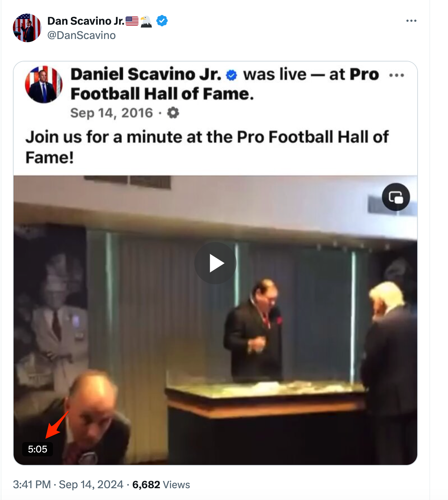This screenshot has width=448, height=500.
Task: Click the 3:41 PM · Sep 14, 2024 timestamp
Action: 68,485
